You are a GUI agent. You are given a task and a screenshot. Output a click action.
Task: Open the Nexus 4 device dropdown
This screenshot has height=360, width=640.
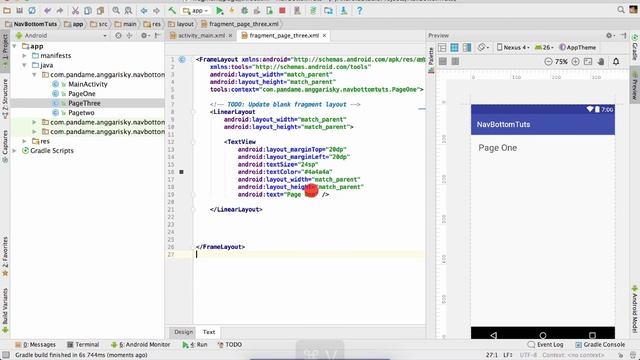click(513, 48)
